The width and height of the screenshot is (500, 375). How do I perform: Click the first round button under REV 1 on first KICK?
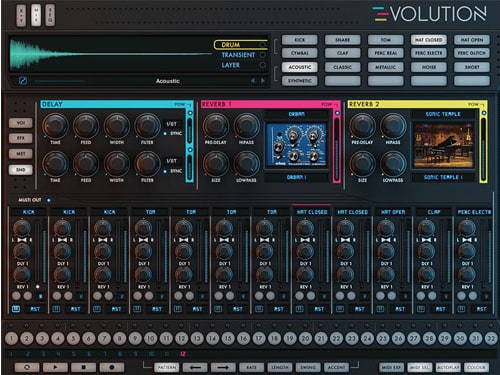pyautogui.click(x=16, y=296)
